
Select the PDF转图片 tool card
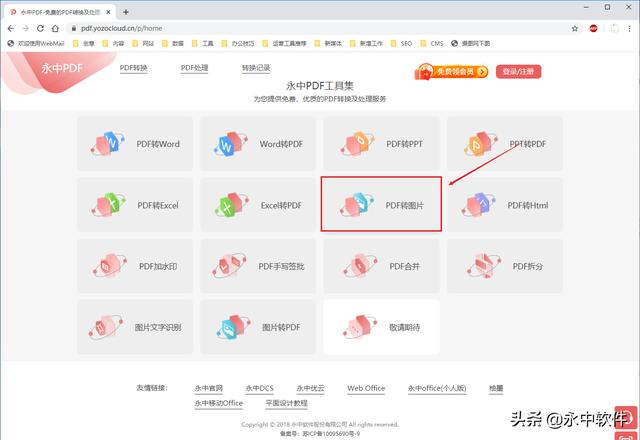pyautogui.click(x=382, y=204)
